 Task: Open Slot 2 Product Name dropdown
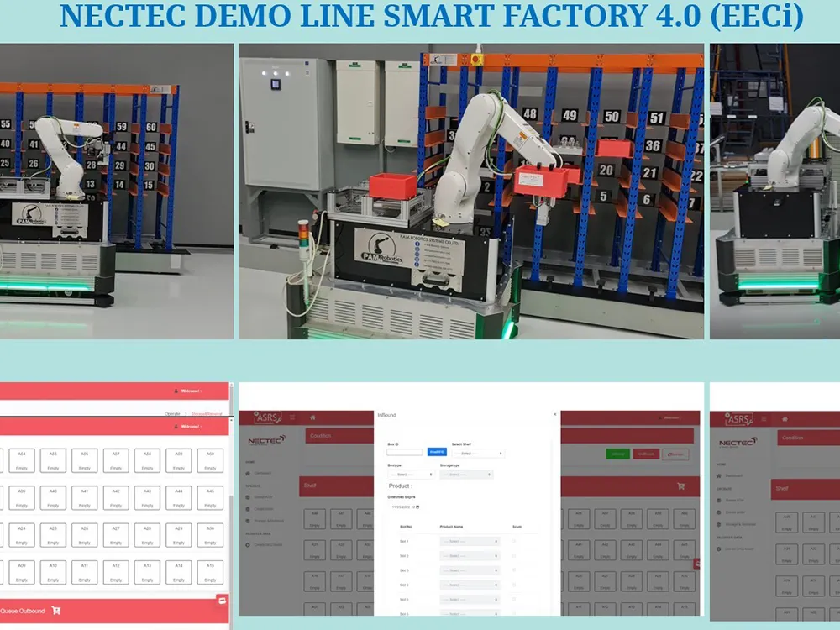pos(470,556)
